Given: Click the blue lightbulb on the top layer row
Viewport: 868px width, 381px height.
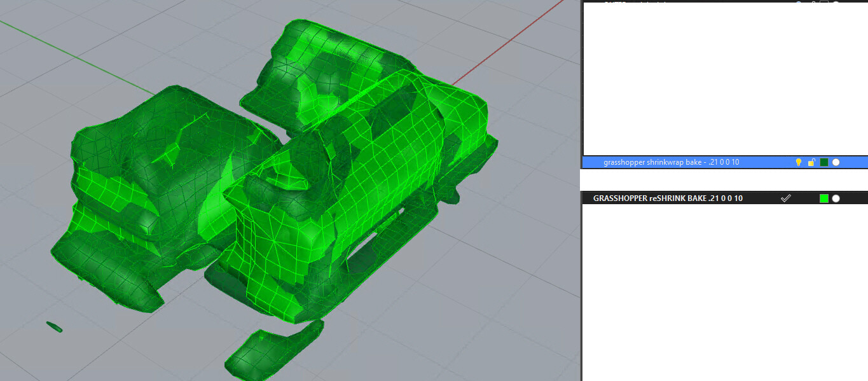Looking at the screenshot, I should [798, 4].
